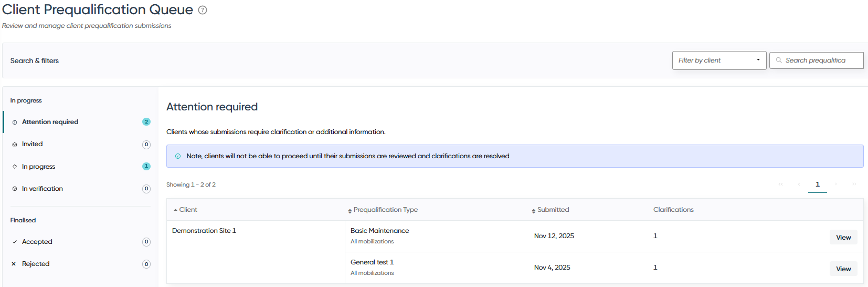Open the Filter by client dropdown
The image size is (868, 287).
click(719, 60)
